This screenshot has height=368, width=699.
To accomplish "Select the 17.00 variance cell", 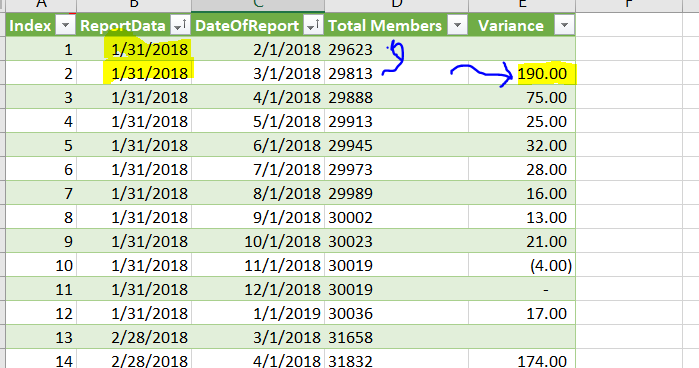I will click(x=522, y=313).
